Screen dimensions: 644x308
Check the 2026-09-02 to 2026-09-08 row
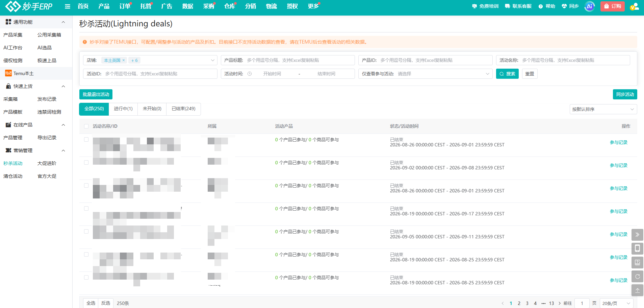86,163
